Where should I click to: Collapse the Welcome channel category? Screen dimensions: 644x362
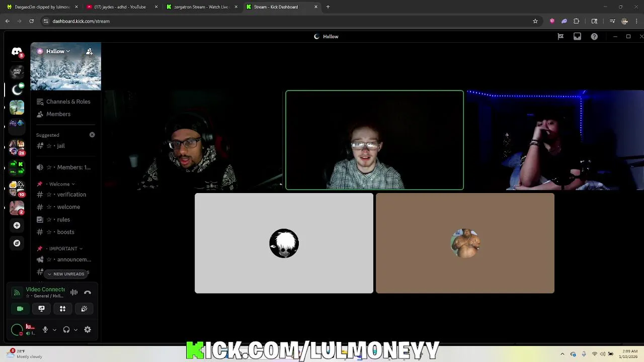coord(59,184)
